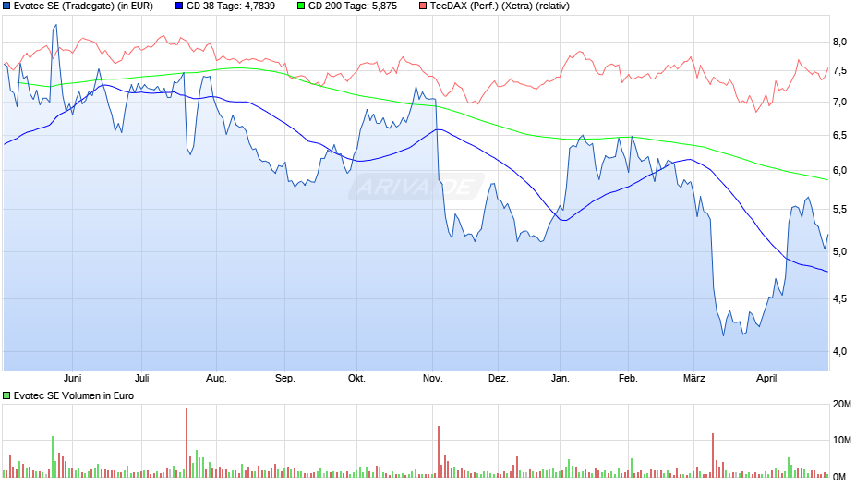The width and height of the screenshot is (868, 486).
Task: Click the 4,0 price axis label
Action: (x=839, y=351)
